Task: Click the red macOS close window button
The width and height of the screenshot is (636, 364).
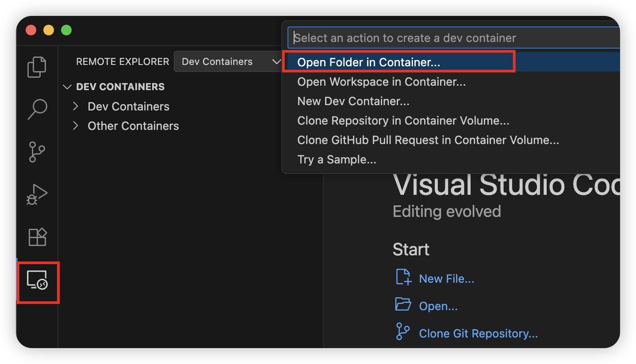Action: pos(31,30)
